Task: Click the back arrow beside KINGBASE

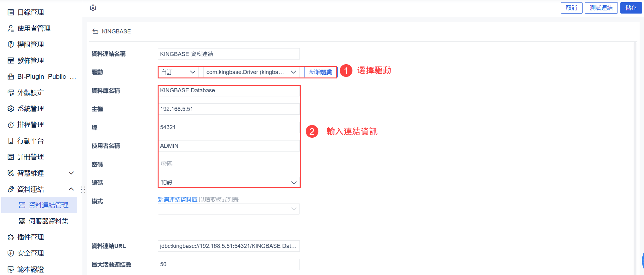Action: pos(95,32)
